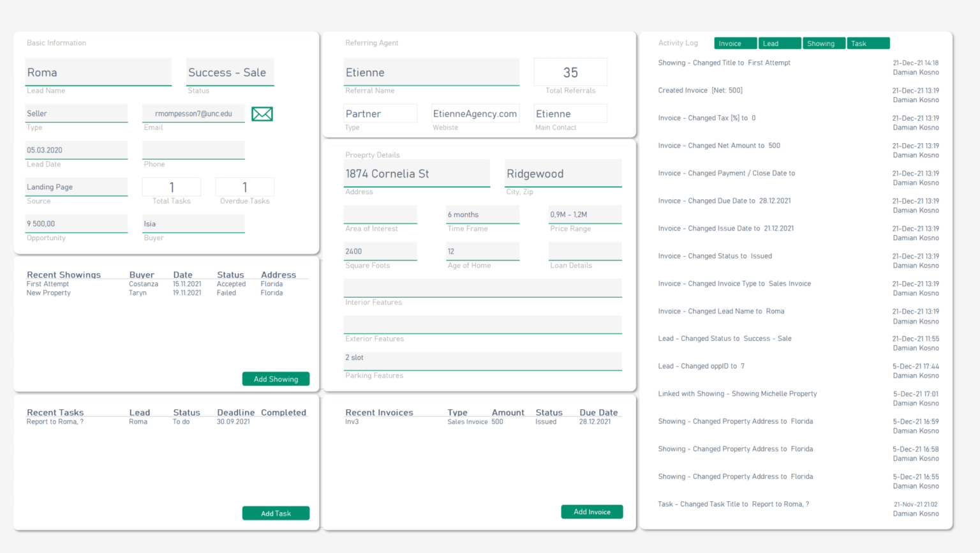
Task: Filter activity log by Lead
Action: 779,43
